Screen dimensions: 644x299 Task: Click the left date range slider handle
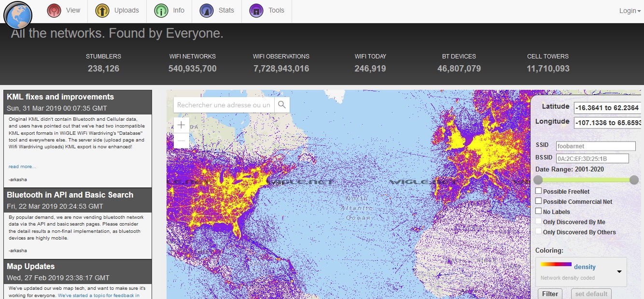[x=538, y=180]
